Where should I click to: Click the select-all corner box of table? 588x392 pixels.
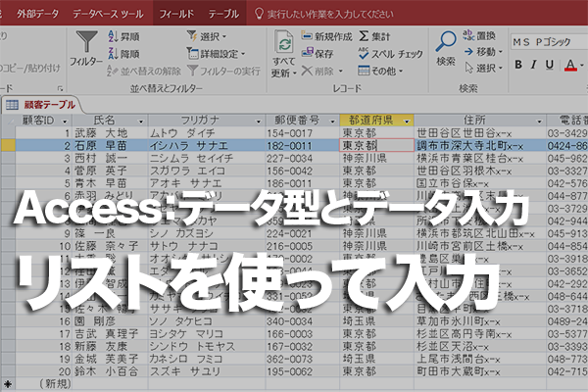[8, 121]
